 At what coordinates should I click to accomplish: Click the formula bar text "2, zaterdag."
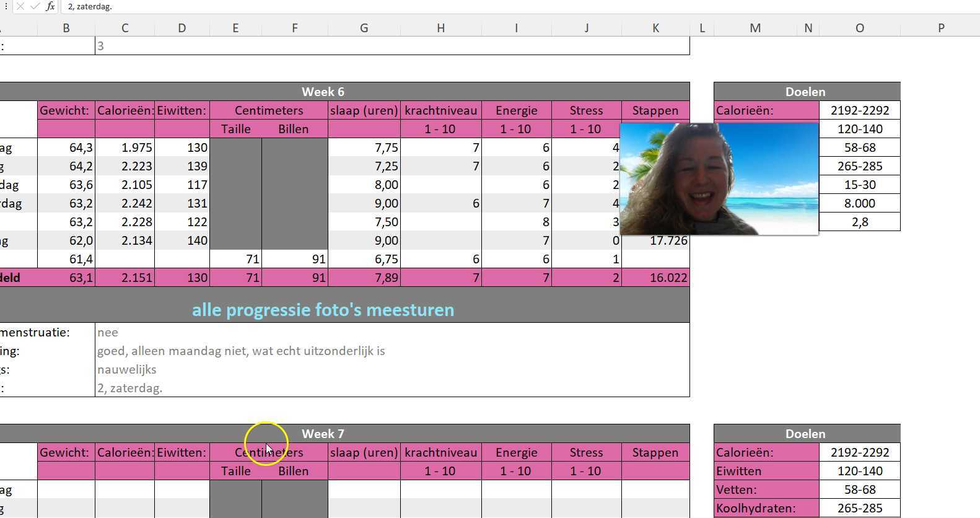click(90, 6)
